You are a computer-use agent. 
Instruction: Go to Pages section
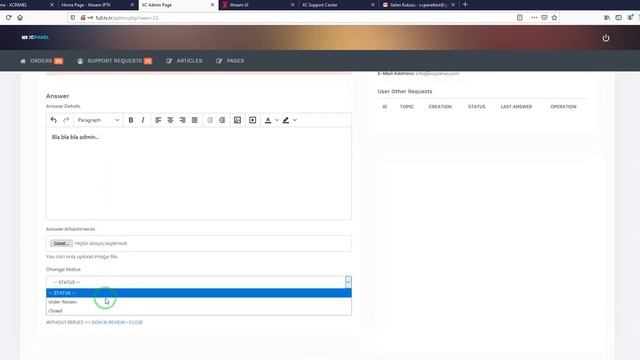pos(230,61)
